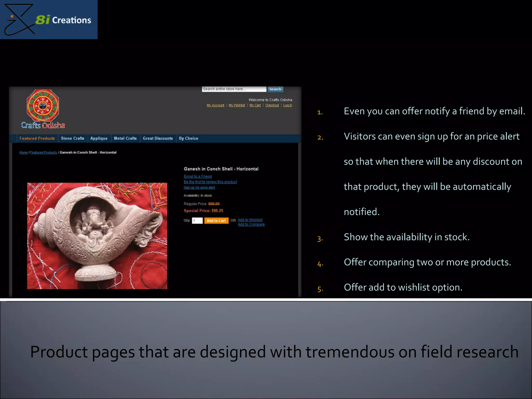
Task: Click the Add to Compare link
Action: pyautogui.click(x=251, y=224)
